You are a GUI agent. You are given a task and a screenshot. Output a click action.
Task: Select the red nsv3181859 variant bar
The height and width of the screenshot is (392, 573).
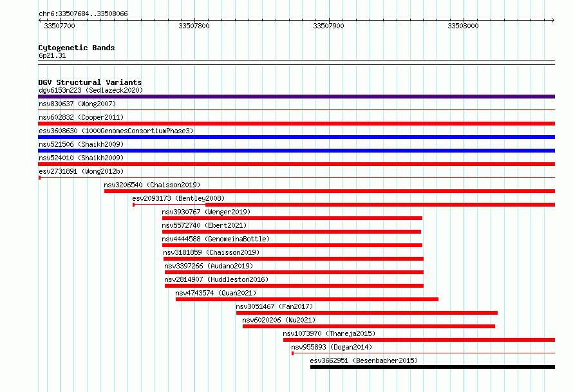click(294, 259)
